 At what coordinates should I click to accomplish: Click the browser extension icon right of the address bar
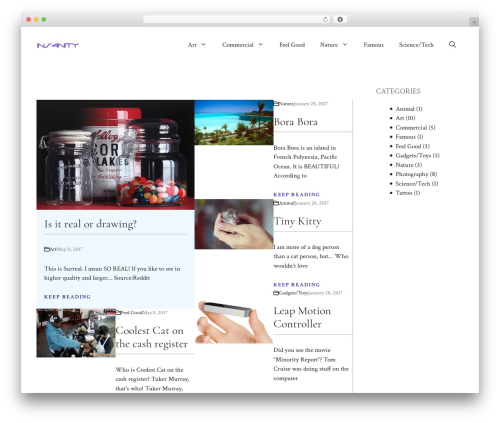[x=340, y=19]
